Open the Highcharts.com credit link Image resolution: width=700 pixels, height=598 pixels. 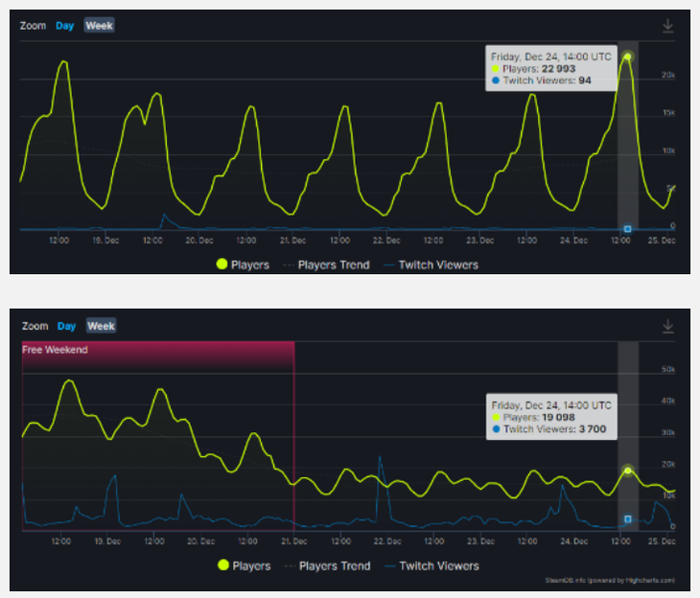610,580
